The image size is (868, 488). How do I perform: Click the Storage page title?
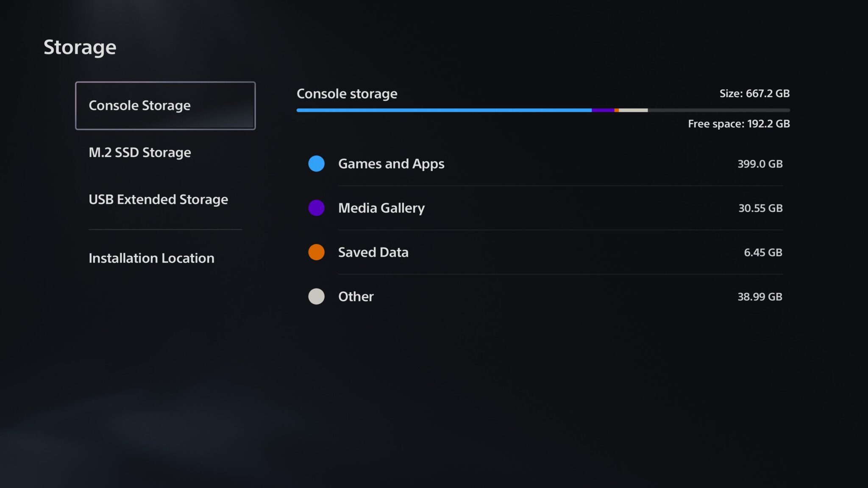80,47
